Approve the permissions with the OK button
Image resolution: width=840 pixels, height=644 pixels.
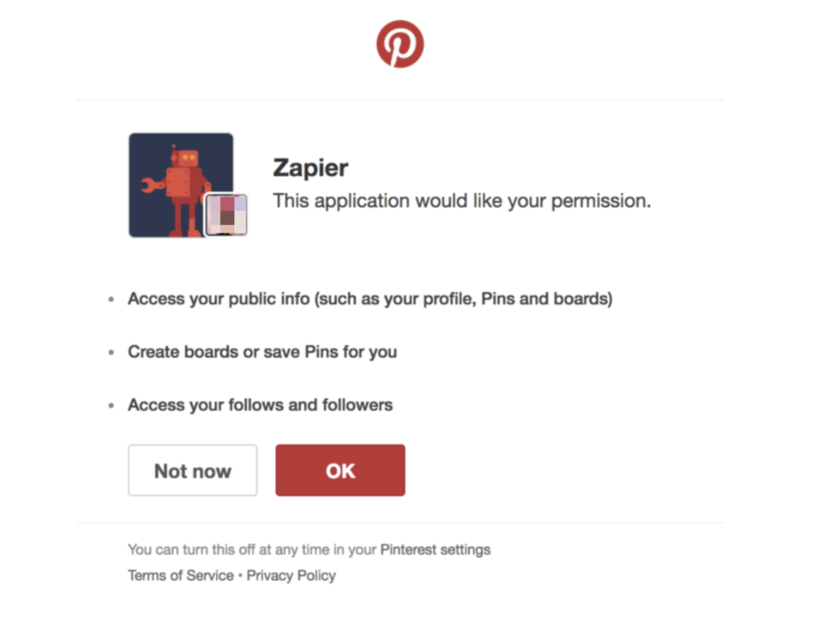click(x=340, y=470)
